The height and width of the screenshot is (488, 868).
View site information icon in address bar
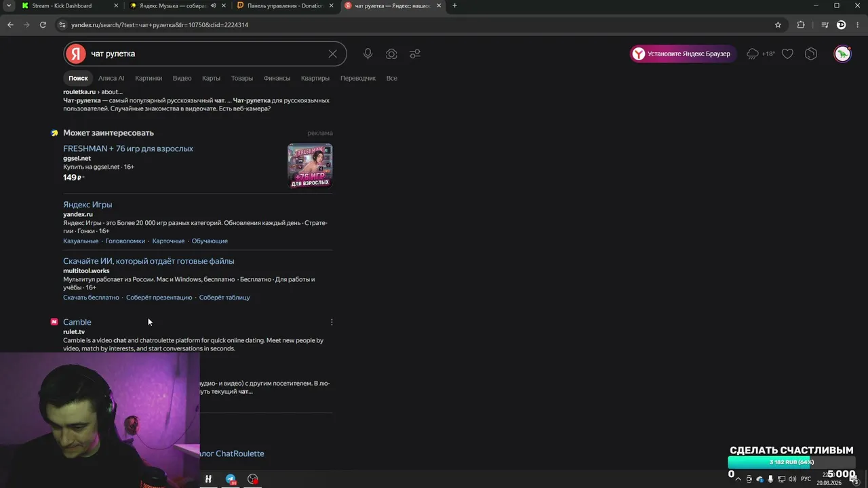[x=62, y=24]
